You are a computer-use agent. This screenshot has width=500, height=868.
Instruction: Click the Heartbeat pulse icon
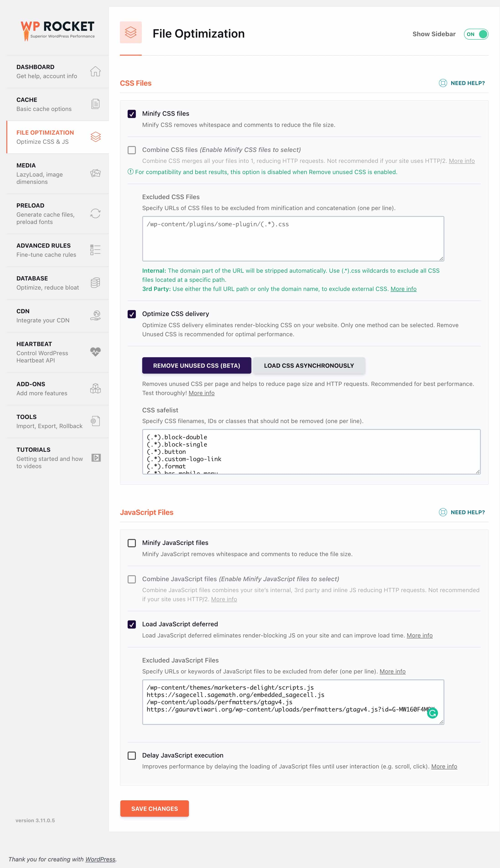(95, 352)
